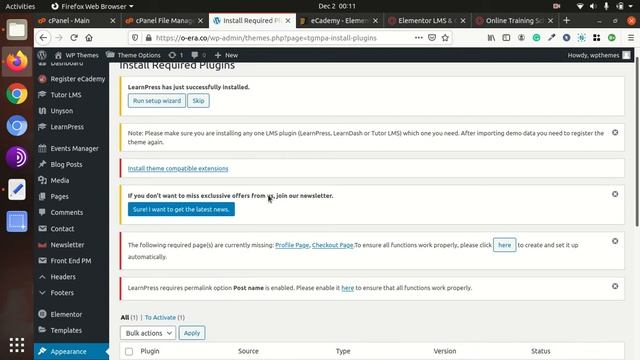This screenshot has height=360, width=640.
Task: Click Run setup wizard button
Action: (x=157, y=101)
